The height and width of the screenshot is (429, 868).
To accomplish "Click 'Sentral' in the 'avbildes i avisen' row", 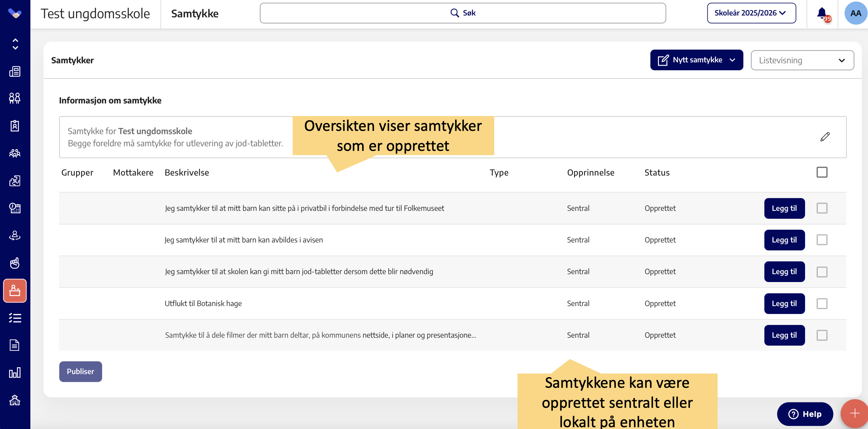I will pyautogui.click(x=578, y=240).
